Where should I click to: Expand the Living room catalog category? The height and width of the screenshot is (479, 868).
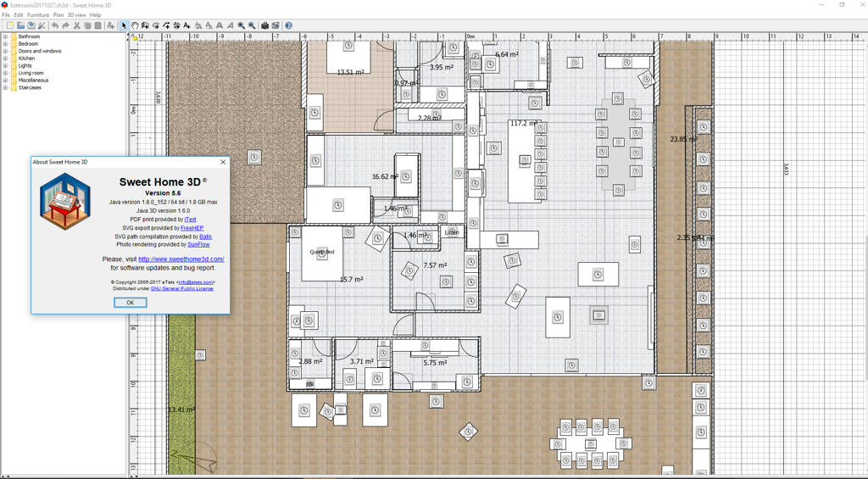[x=5, y=73]
